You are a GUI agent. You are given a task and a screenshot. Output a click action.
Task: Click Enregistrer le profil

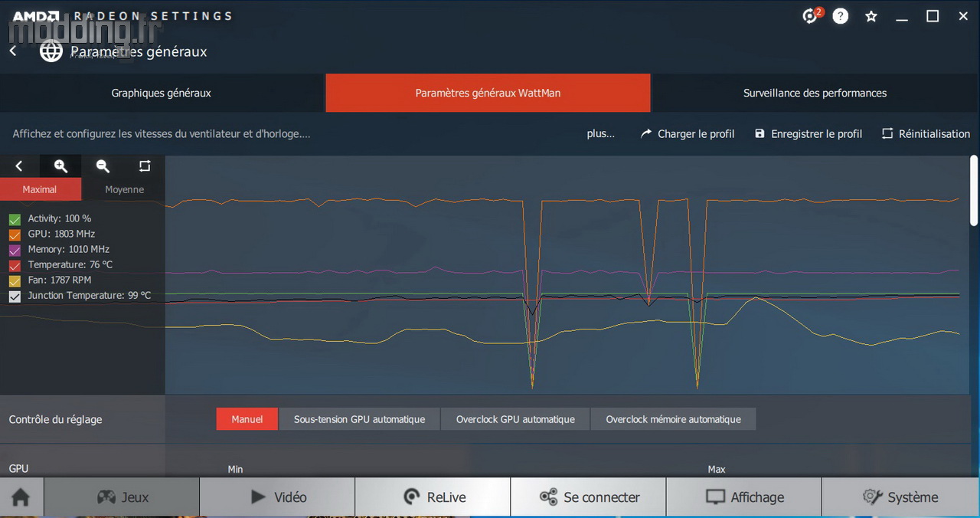(x=808, y=133)
